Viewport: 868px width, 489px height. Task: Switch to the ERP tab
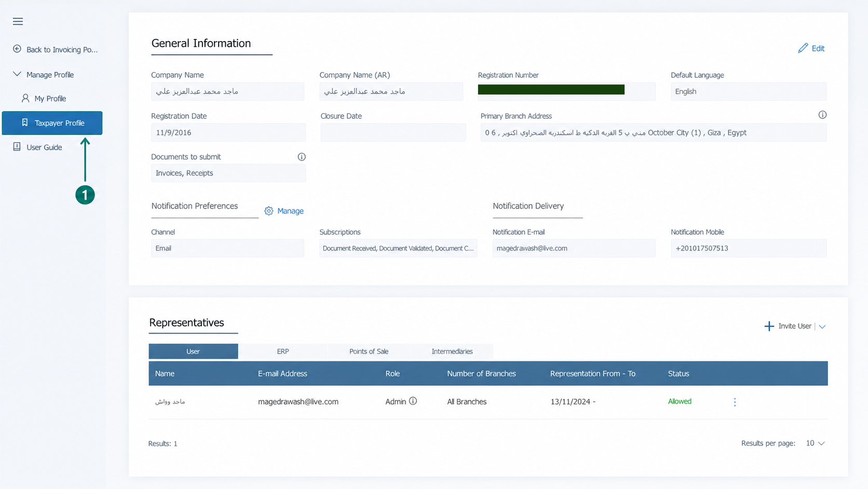tap(283, 351)
